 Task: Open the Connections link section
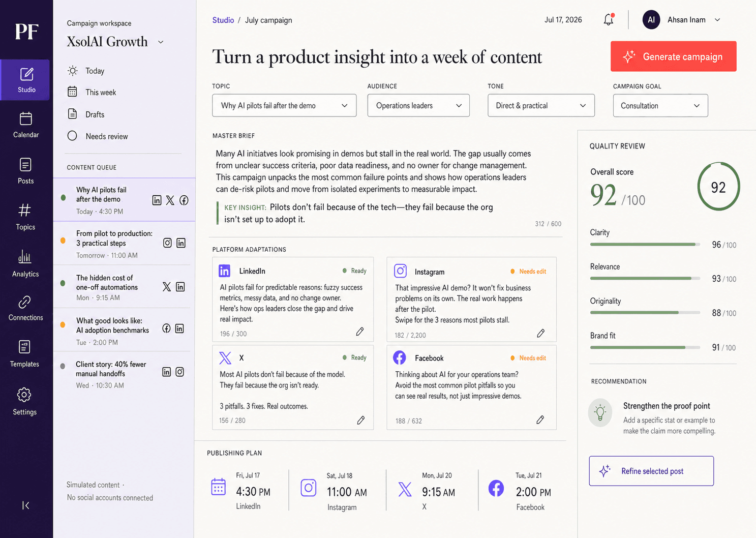pos(25,308)
